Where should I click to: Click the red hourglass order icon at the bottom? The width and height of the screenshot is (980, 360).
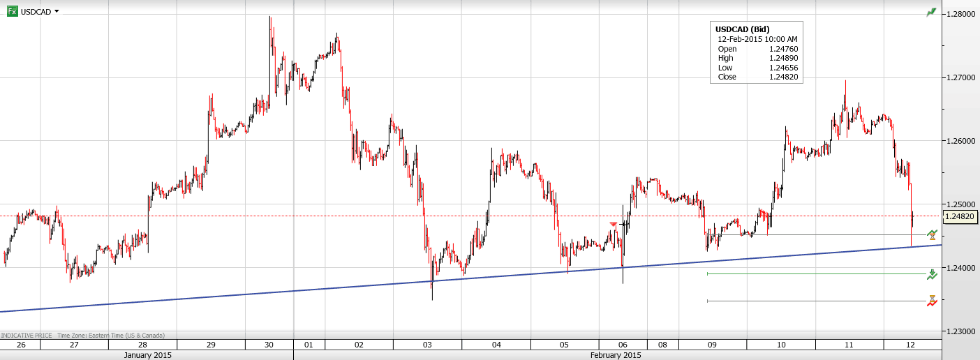pos(932,301)
